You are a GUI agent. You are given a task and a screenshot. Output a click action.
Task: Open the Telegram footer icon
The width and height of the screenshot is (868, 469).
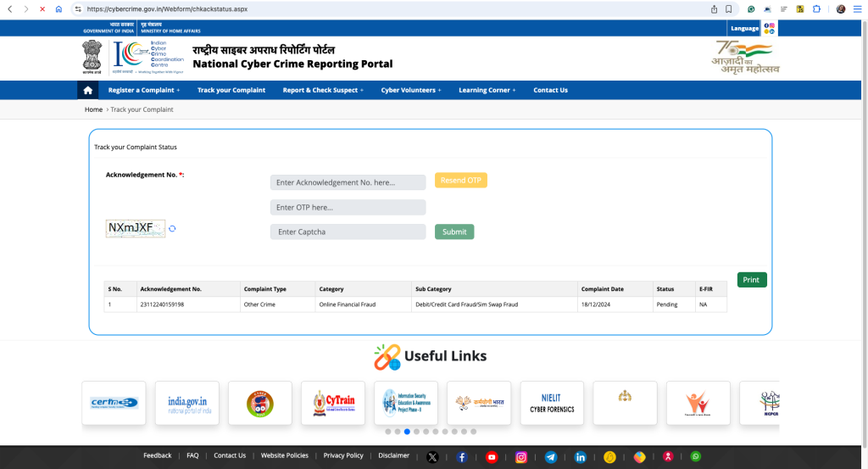click(551, 457)
